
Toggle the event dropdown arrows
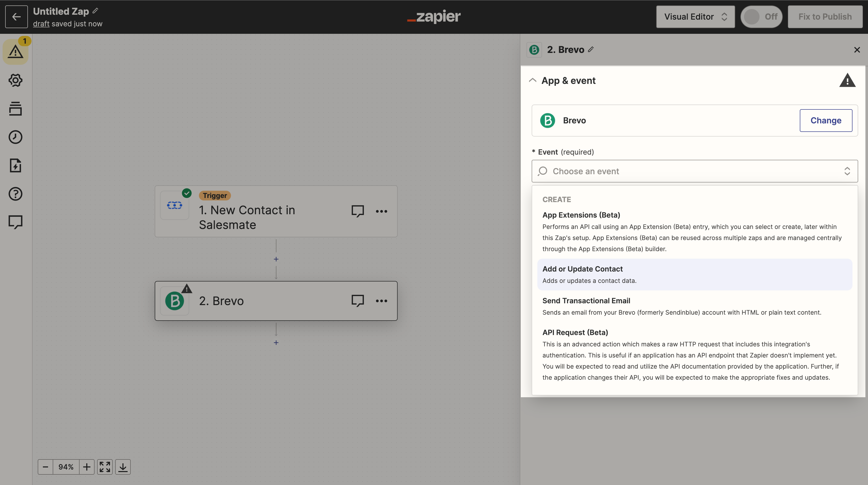pos(847,171)
